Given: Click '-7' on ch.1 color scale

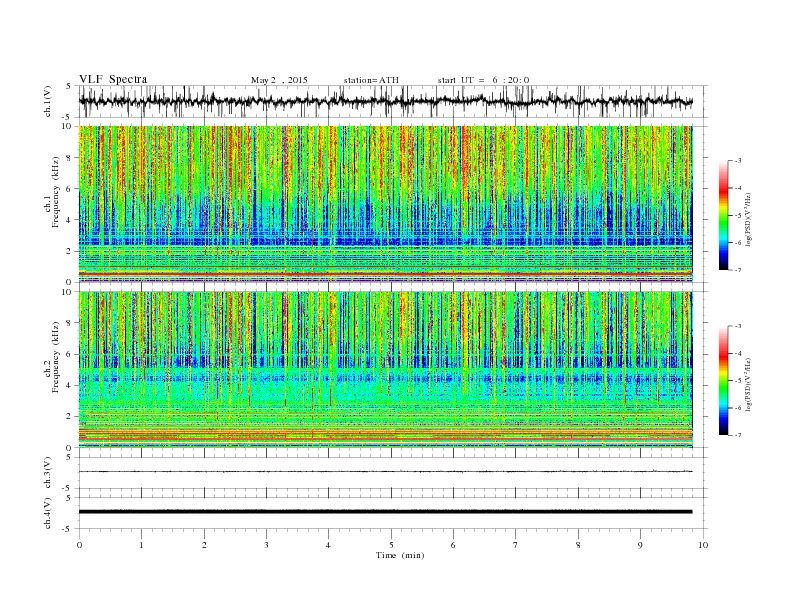Looking at the screenshot, I should click(737, 270).
